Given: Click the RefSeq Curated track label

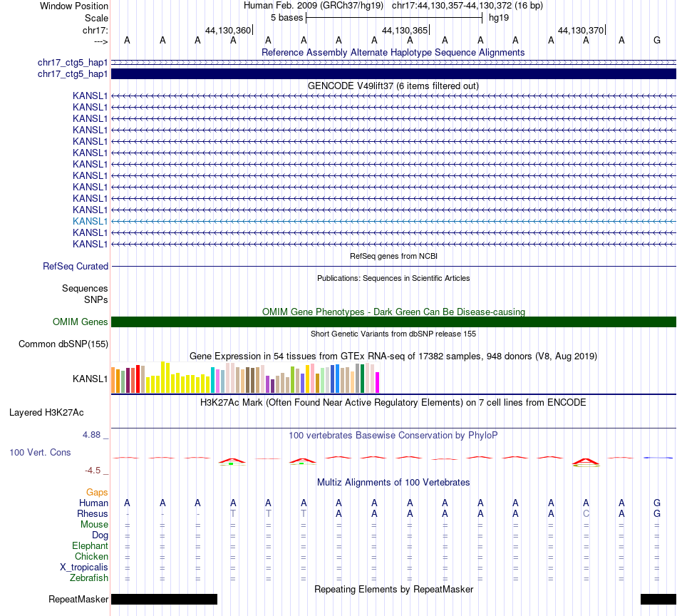Looking at the screenshot, I should (x=75, y=266).
